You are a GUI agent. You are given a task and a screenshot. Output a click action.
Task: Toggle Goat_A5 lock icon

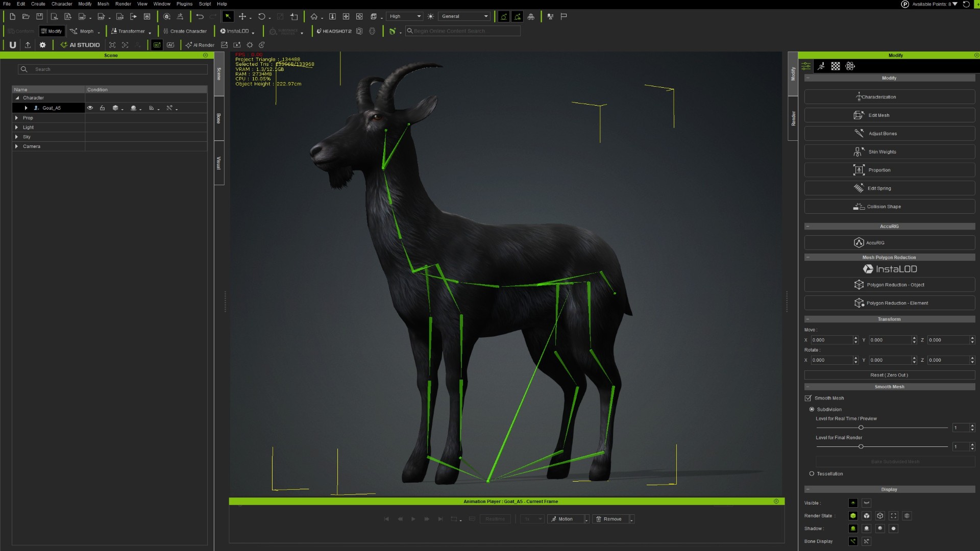(103, 108)
